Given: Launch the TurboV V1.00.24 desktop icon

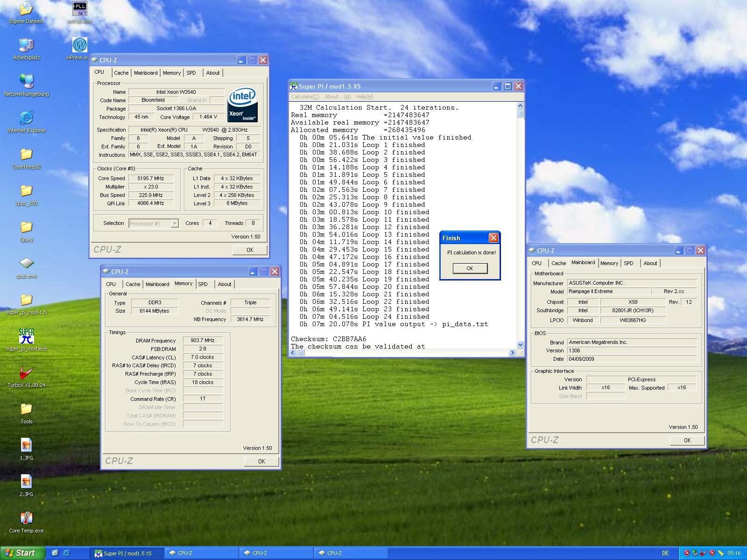Looking at the screenshot, I should click(x=26, y=376).
